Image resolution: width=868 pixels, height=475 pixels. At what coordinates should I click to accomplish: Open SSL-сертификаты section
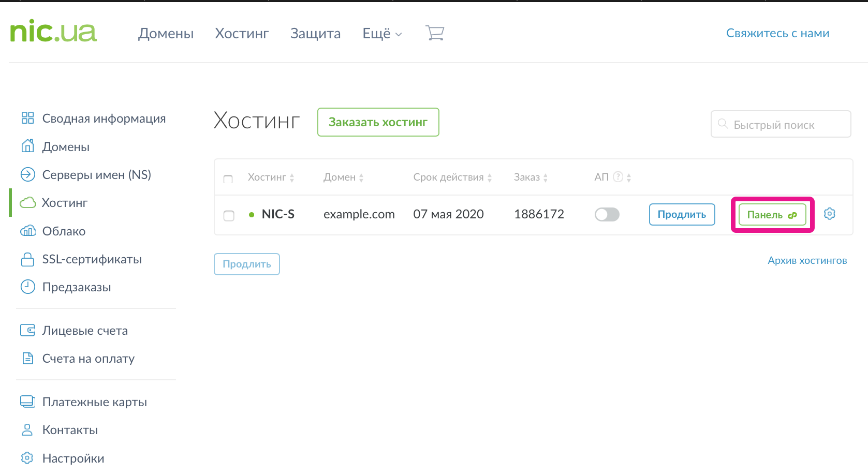click(x=92, y=259)
